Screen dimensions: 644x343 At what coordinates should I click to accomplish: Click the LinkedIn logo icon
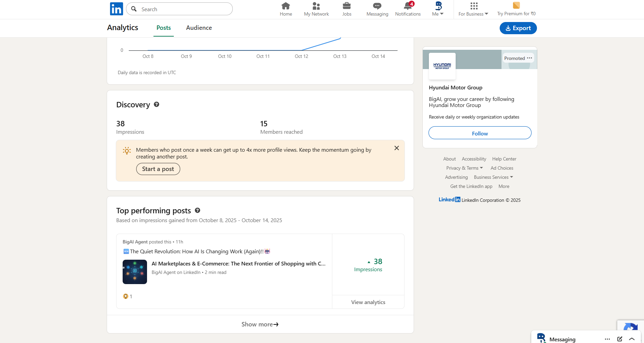click(116, 9)
